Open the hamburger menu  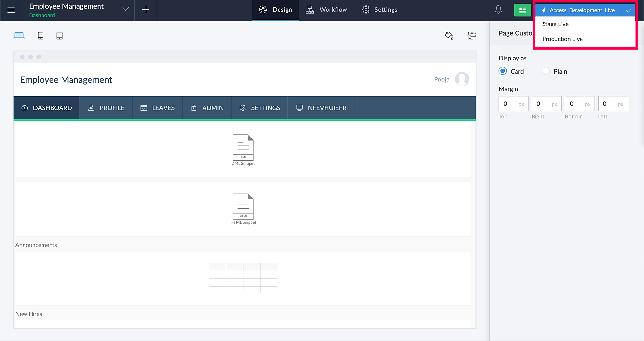pyautogui.click(x=11, y=10)
